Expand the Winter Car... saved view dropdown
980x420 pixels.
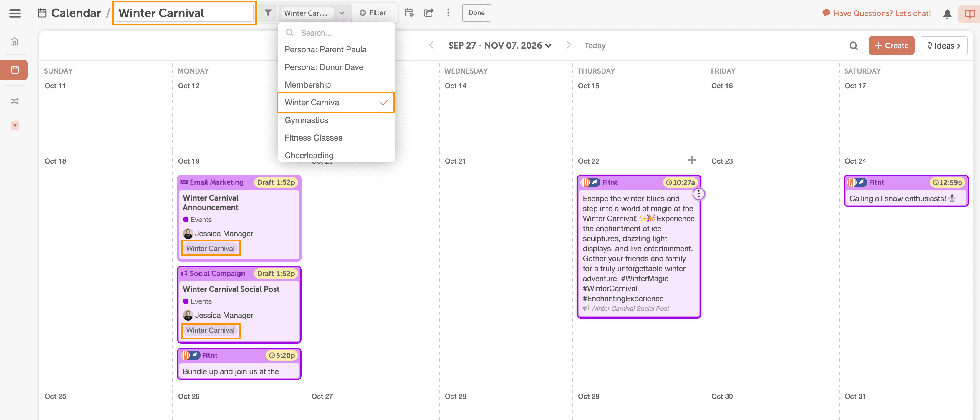click(342, 13)
